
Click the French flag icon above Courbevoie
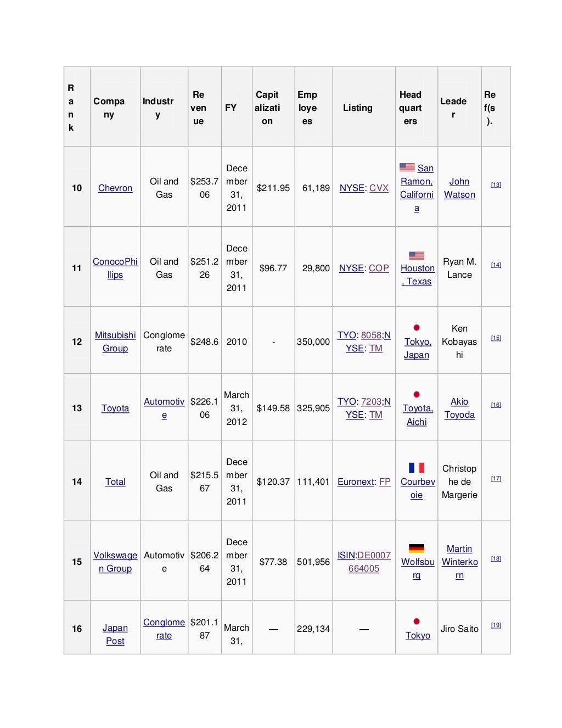click(x=417, y=468)
